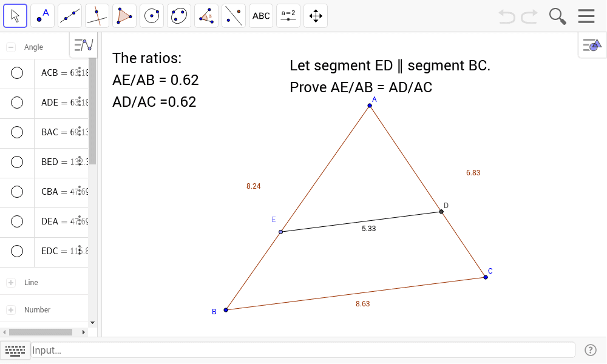Select point A on the triangle
607x364 pixels.
[370, 105]
